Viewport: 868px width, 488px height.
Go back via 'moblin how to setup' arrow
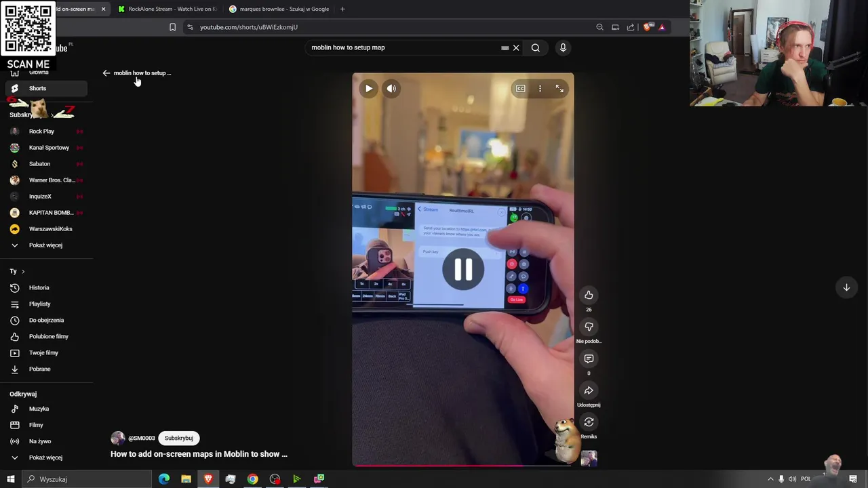(x=106, y=73)
